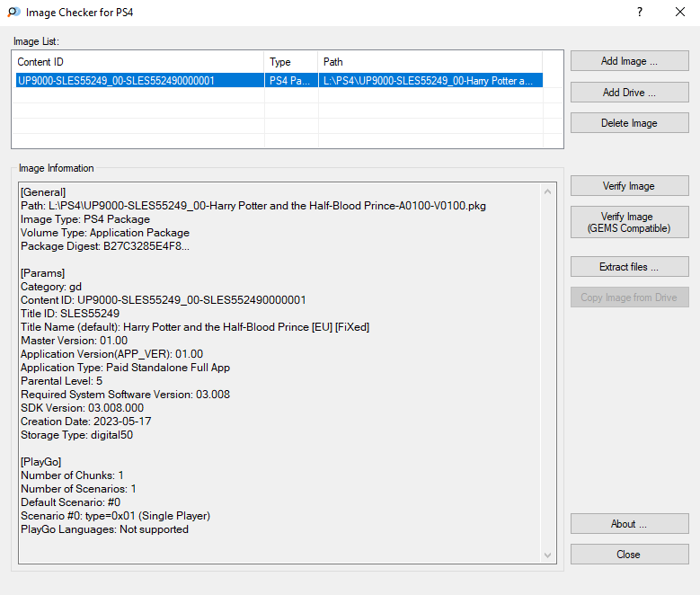Click the 'Application Version(APP_VER): 01.00' line
Image resolution: width=700 pixels, height=595 pixels.
coord(111,354)
